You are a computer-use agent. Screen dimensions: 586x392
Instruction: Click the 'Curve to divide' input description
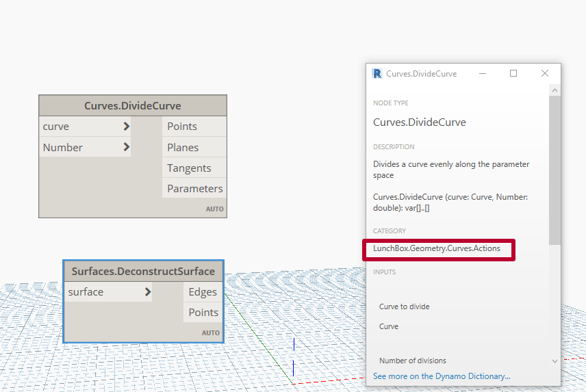pyautogui.click(x=404, y=306)
